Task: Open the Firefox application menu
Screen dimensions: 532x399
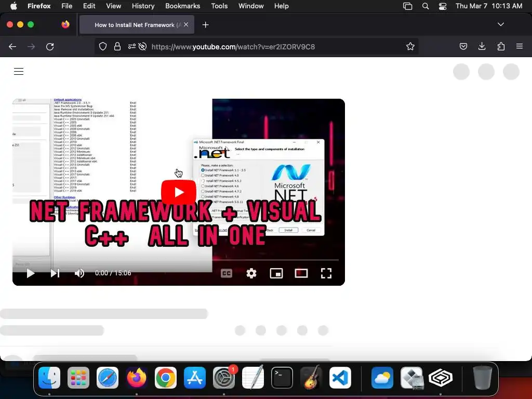Action: coord(520,46)
